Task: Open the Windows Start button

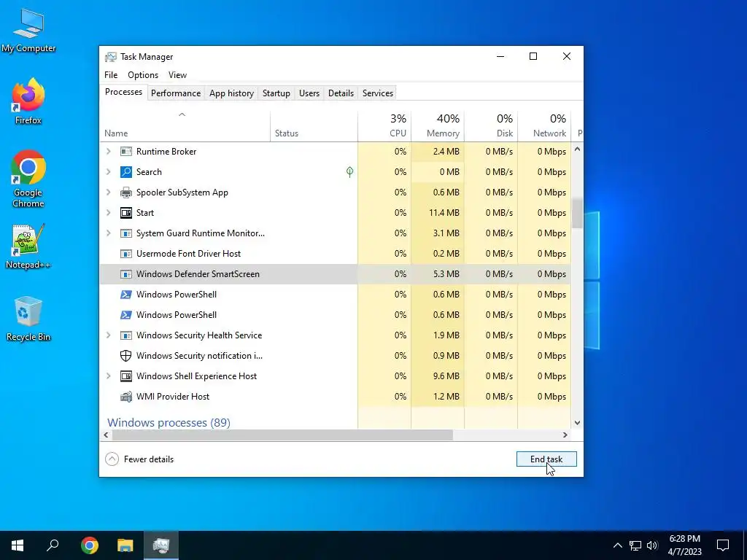Action: pyautogui.click(x=18, y=545)
